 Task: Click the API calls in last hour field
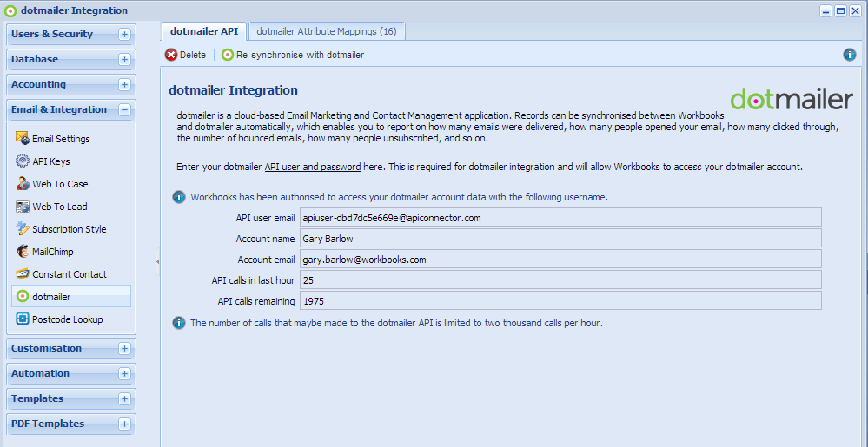tap(560, 280)
